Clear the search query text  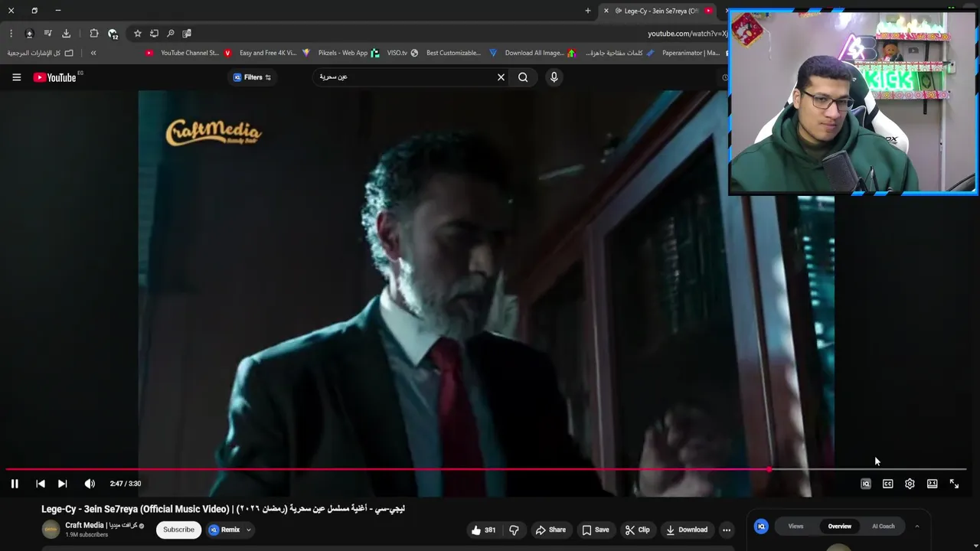[501, 77]
